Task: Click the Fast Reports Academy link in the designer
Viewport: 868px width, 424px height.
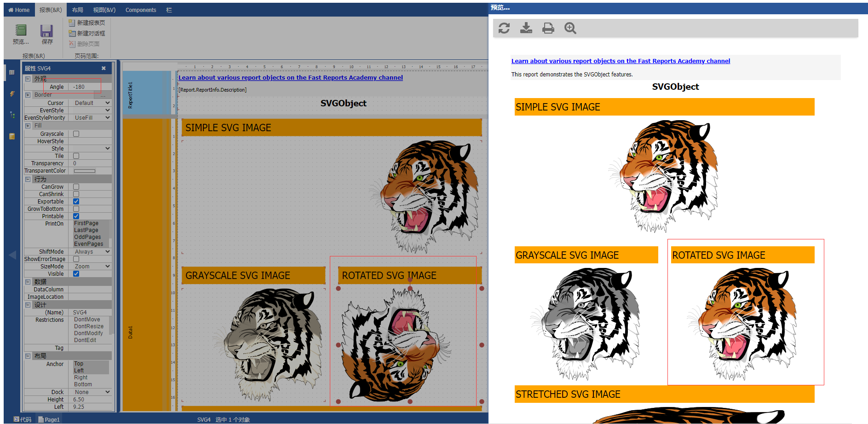Action: 291,77
